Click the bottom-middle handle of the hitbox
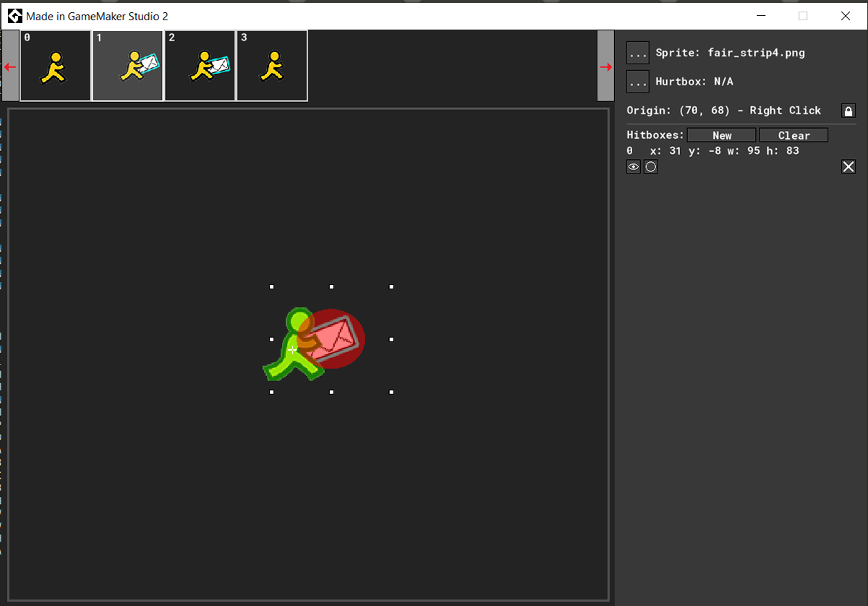868x606 pixels. 331,392
